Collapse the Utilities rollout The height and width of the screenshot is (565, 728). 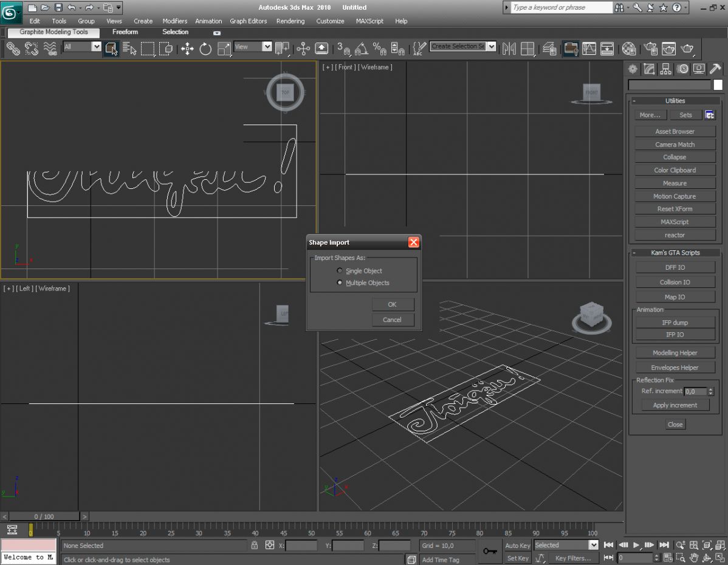pyautogui.click(x=675, y=101)
